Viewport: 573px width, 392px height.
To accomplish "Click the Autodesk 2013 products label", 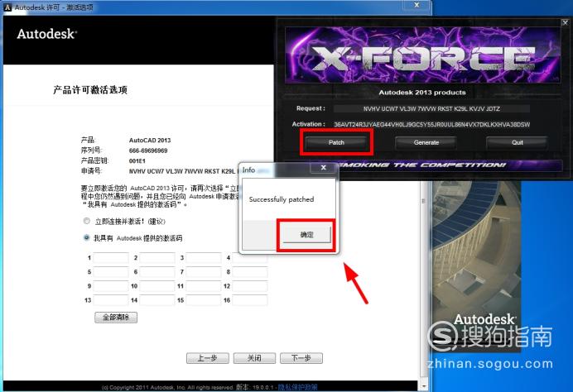I will tap(422, 93).
